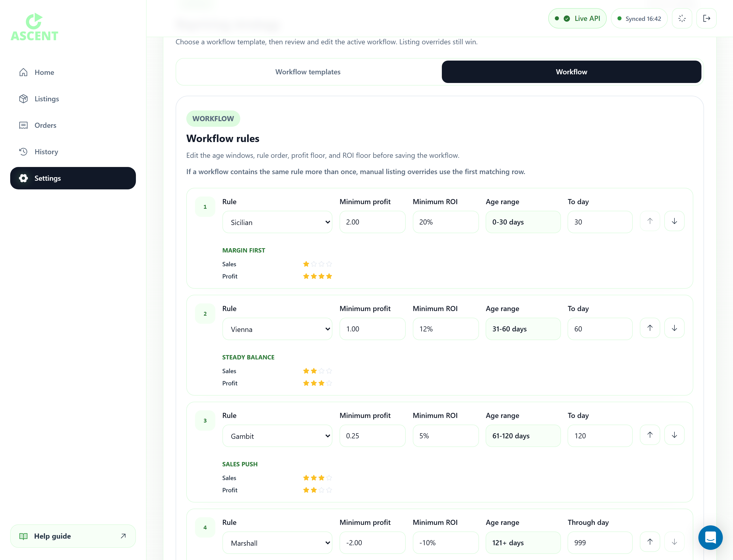Select the Workflow tab
The height and width of the screenshot is (560, 733).
pos(571,72)
